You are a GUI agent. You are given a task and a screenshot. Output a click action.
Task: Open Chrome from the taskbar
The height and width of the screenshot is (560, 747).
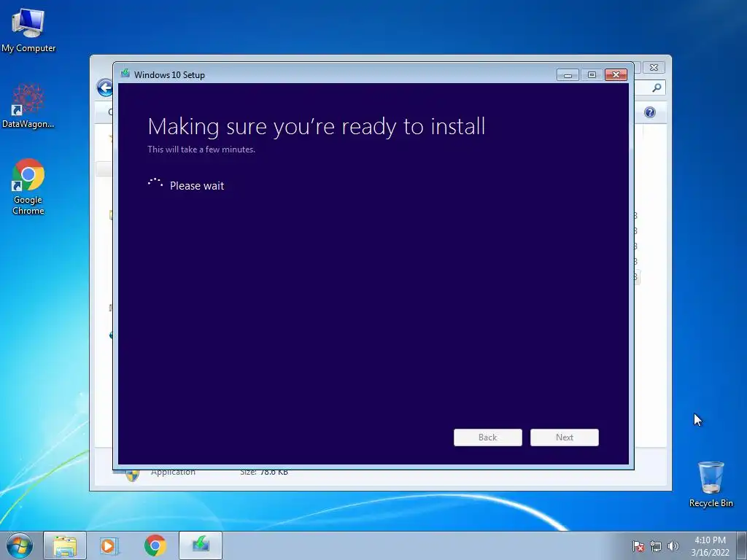pos(155,545)
